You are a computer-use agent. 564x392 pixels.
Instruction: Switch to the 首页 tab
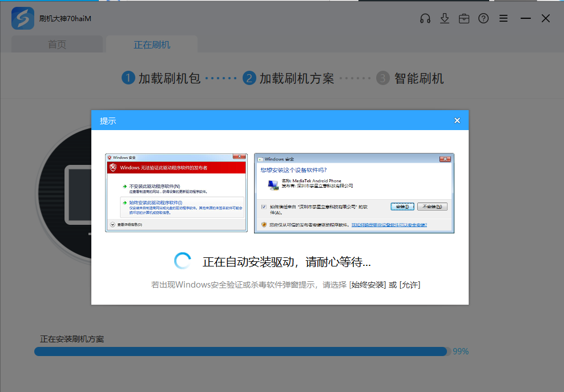(57, 45)
